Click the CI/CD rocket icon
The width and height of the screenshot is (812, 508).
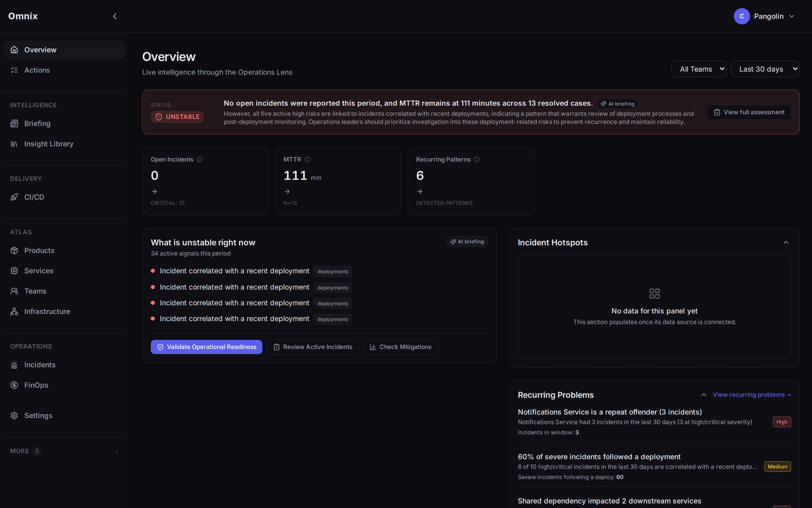[x=14, y=197]
